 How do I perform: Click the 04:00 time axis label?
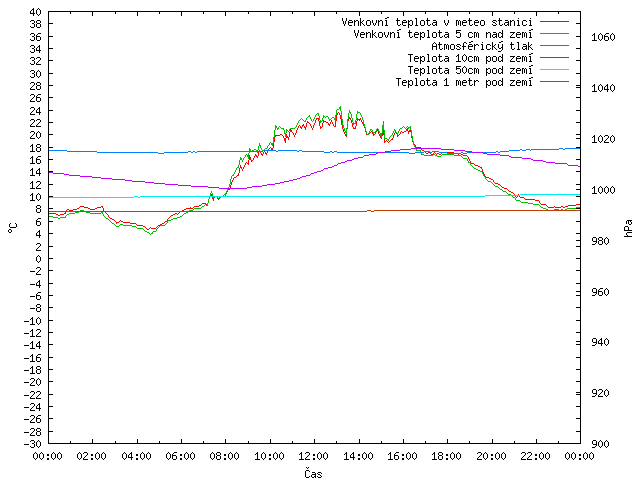tap(136, 456)
